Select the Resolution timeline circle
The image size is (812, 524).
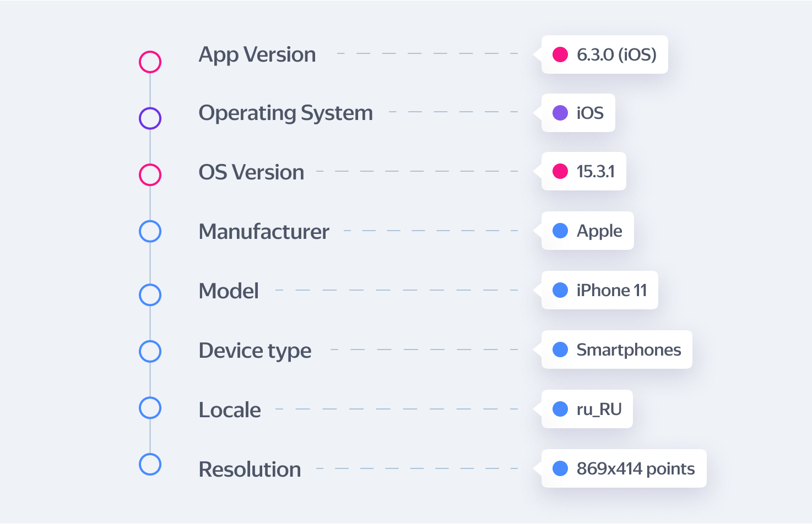coord(150,464)
